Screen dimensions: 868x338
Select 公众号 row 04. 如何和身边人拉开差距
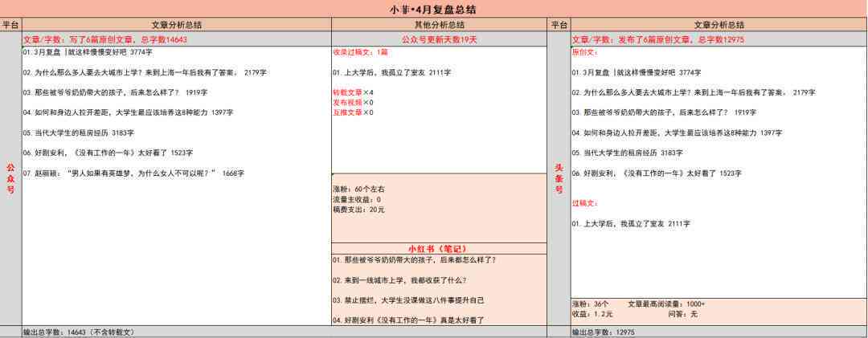128,112
